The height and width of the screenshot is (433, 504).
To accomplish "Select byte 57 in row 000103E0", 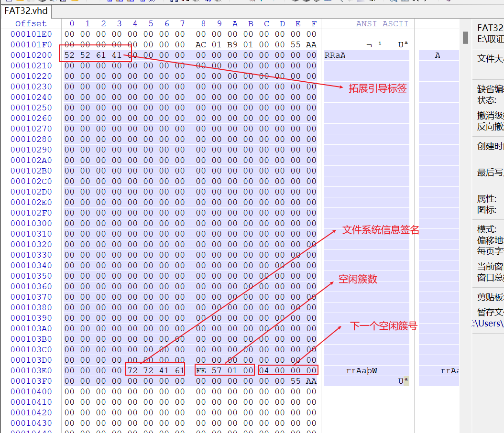I will (x=217, y=371).
